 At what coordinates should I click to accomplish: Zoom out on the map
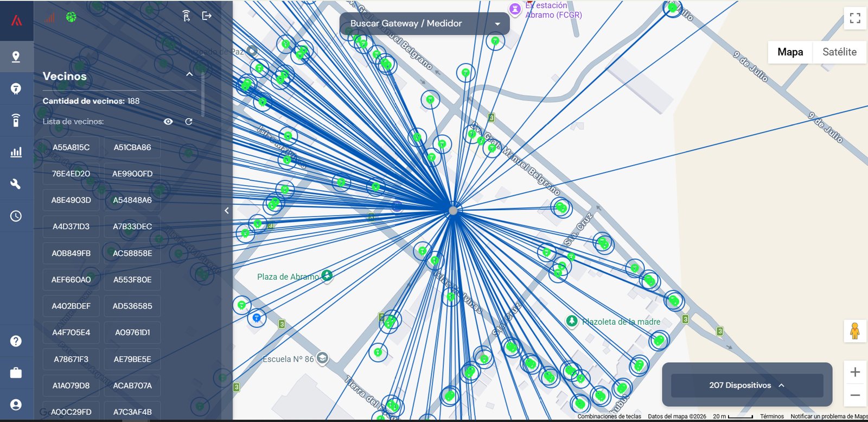(x=855, y=395)
